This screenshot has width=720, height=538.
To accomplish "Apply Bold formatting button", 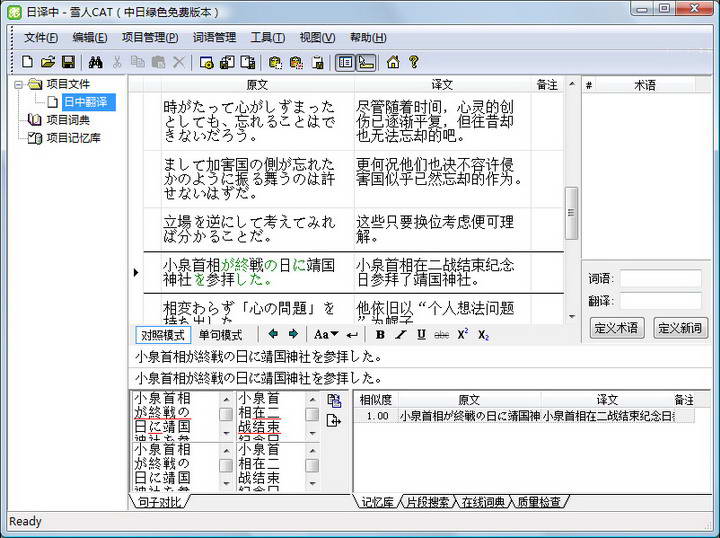I will coord(380,334).
